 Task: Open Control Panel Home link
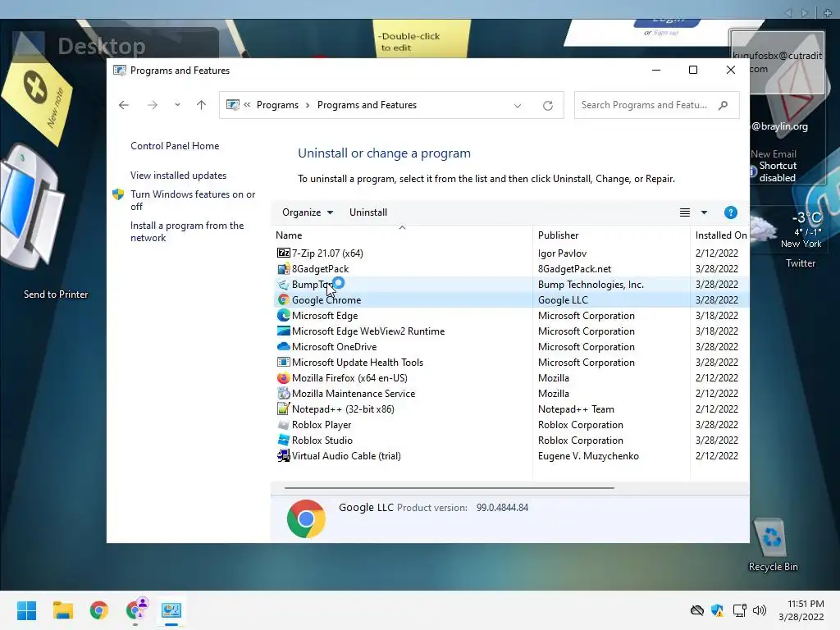pyautogui.click(x=175, y=146)
